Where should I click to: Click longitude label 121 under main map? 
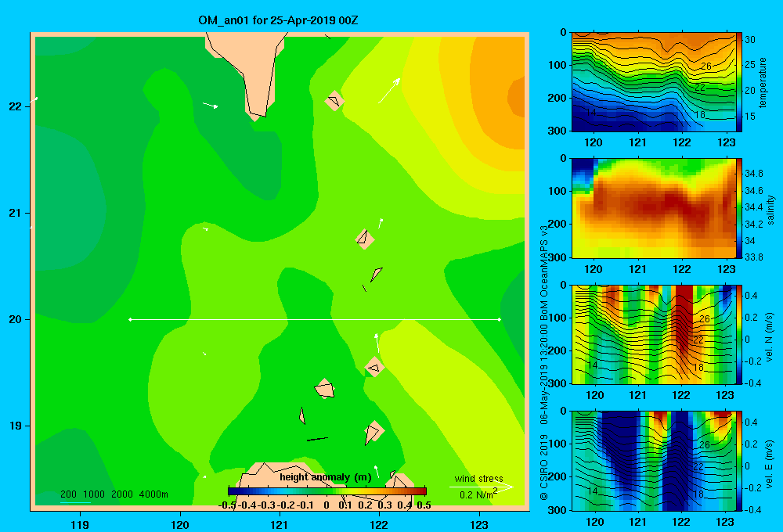280,524
